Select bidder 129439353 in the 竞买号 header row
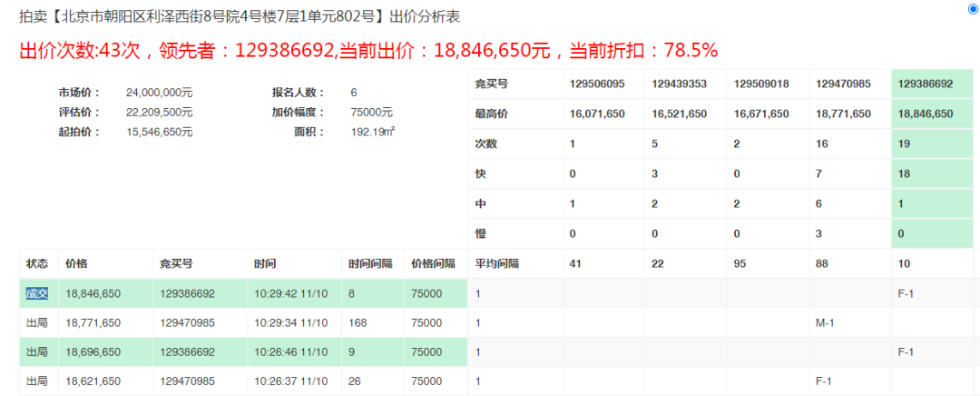The height and width of the screenshot is (396, 980). [x=679, y=84]
